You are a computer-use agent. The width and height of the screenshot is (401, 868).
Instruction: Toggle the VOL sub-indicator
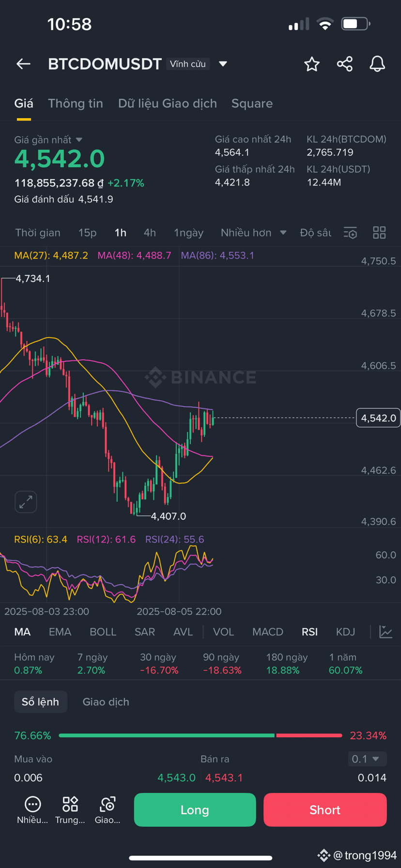point(224,632)
